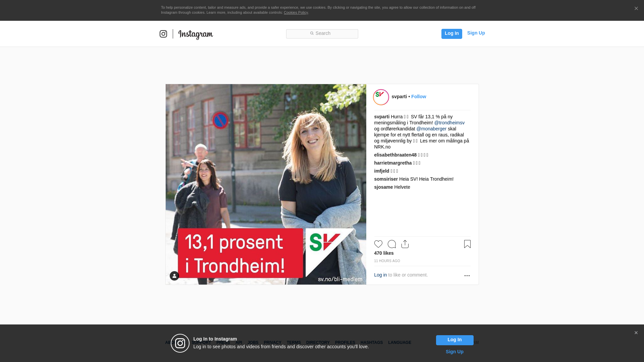Click the blue Log In header button

point(451,34)
